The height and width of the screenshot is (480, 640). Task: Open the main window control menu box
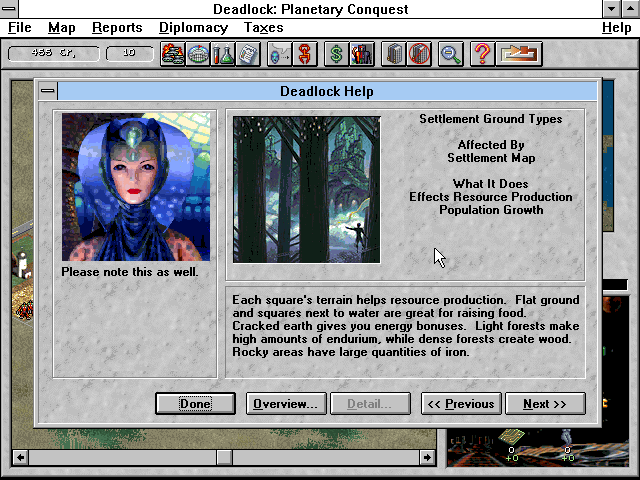[x=9, y=9]
